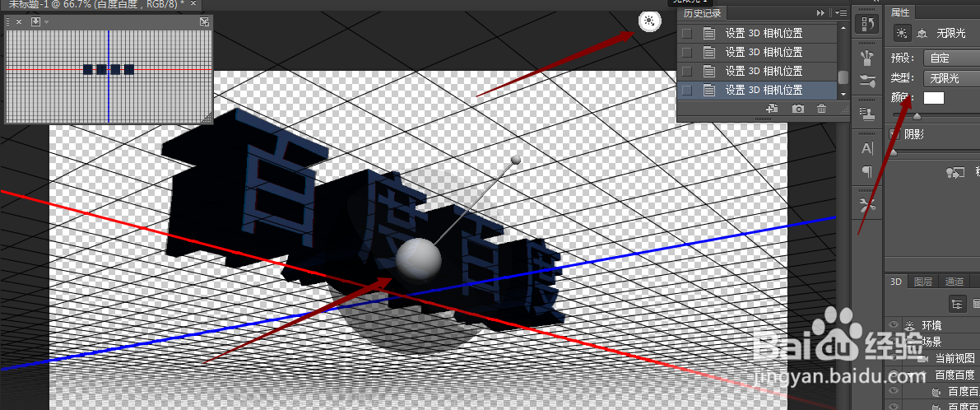Select the 百度百度 mesh group item
This screenshot has height=410, width=980.
(x=955, y=375)
